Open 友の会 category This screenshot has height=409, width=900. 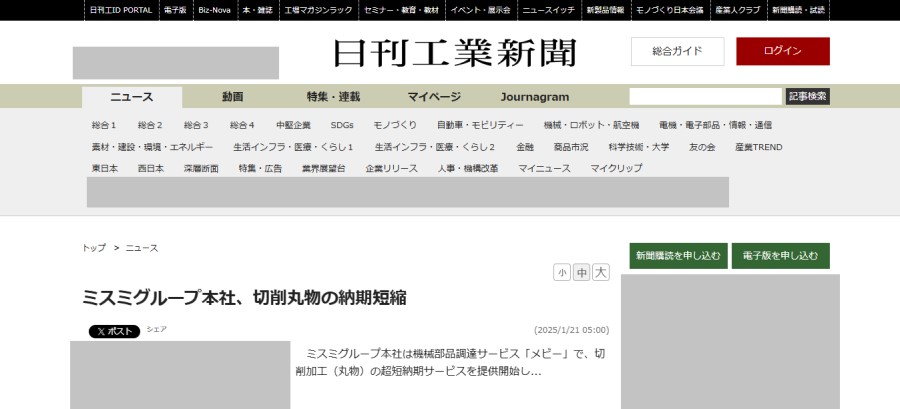pyautogui.click(x=702, y=147)
